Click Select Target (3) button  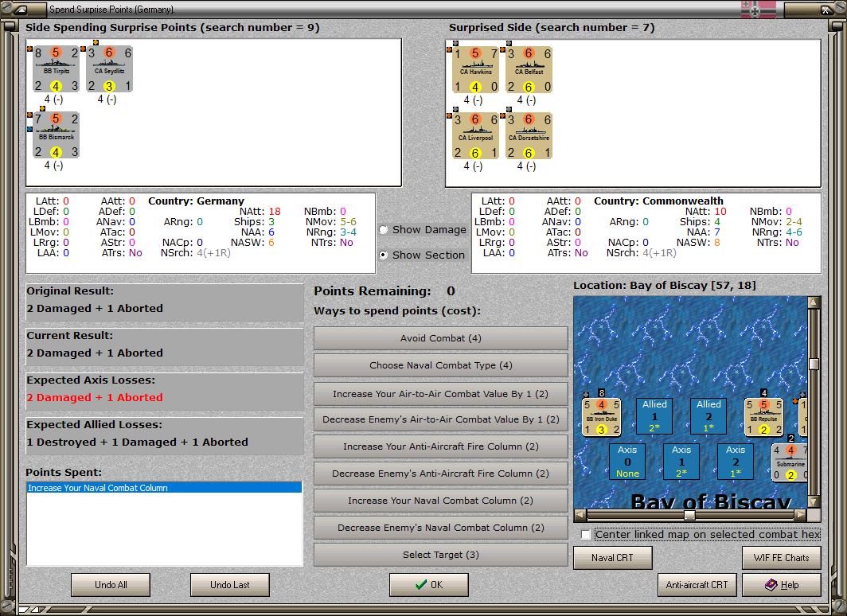click(441, 555)
